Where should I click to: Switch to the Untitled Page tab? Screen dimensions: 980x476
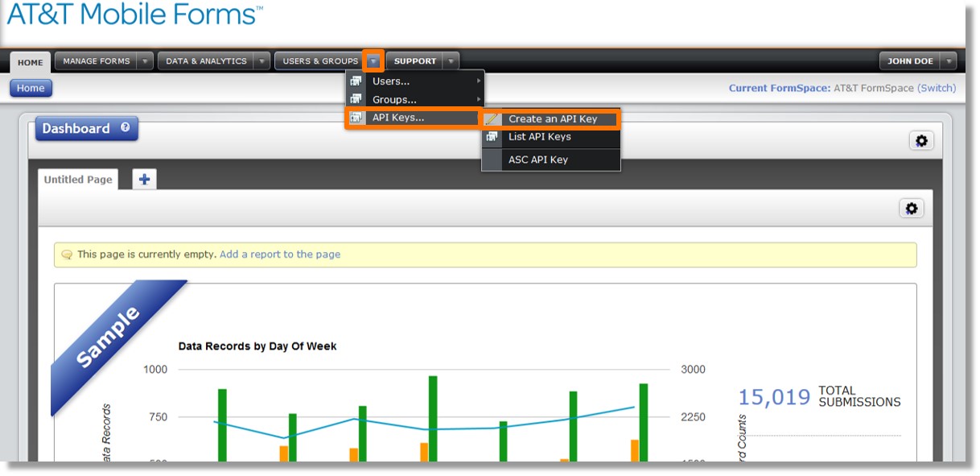coord(78,180)
